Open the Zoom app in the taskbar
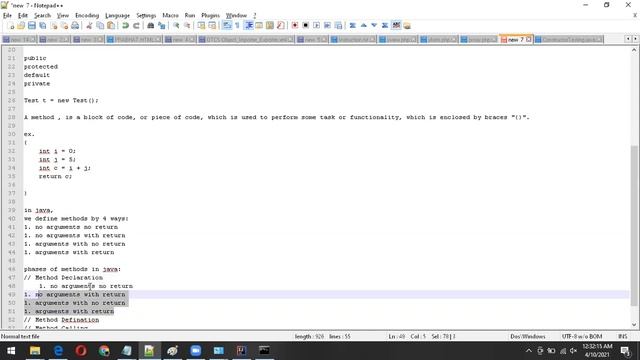The image size is (640, 360). click(196, 351)
